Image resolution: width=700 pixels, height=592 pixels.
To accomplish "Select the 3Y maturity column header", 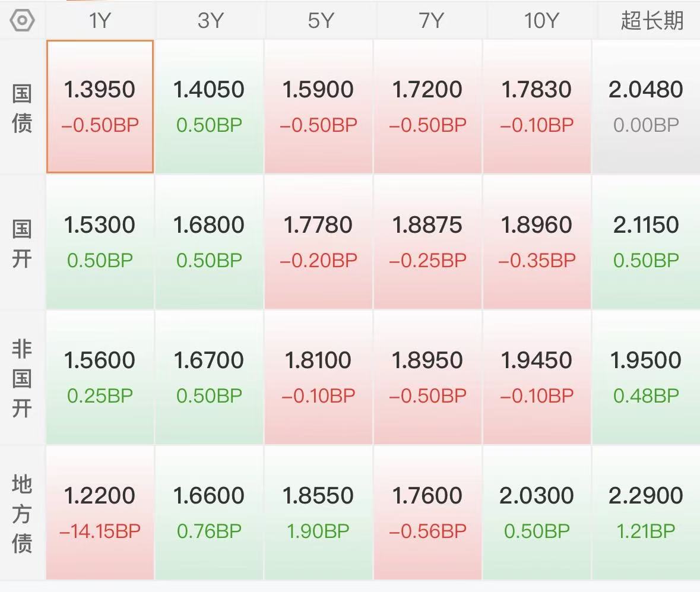I will [x=210, y=21].
